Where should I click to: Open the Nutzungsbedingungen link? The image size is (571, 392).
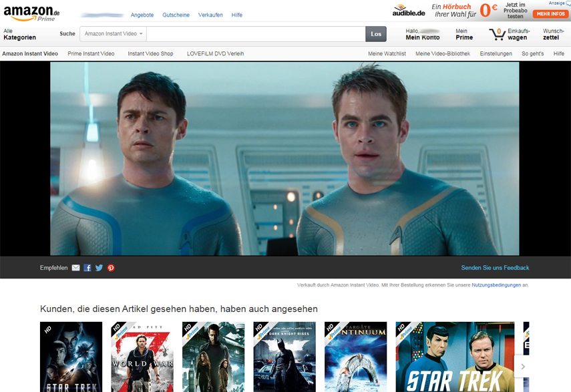coord(496,285)
